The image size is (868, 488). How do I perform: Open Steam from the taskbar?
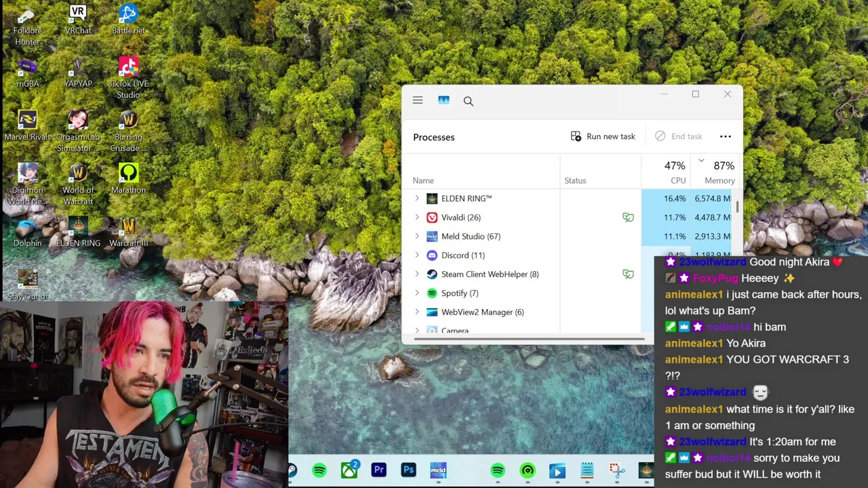point(292,470)
